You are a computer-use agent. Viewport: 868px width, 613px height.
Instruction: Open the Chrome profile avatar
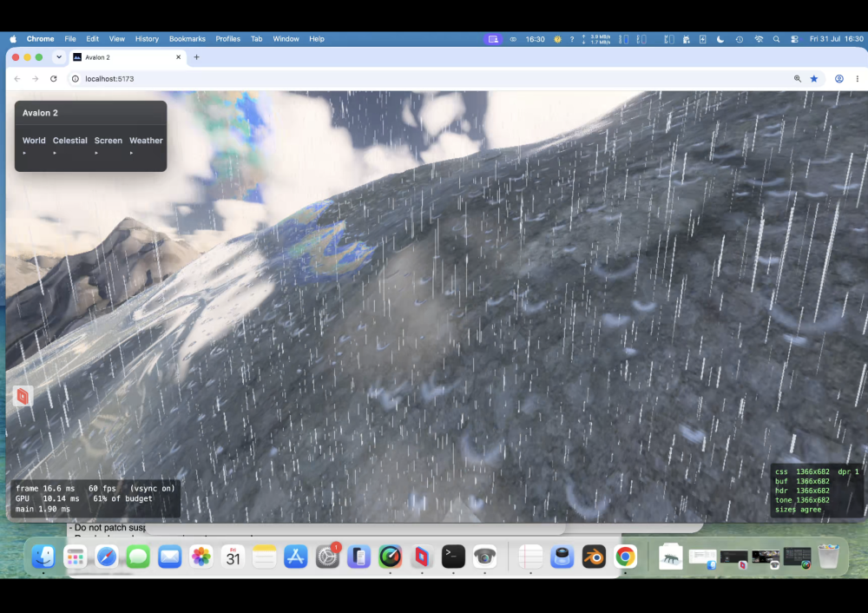839,79
